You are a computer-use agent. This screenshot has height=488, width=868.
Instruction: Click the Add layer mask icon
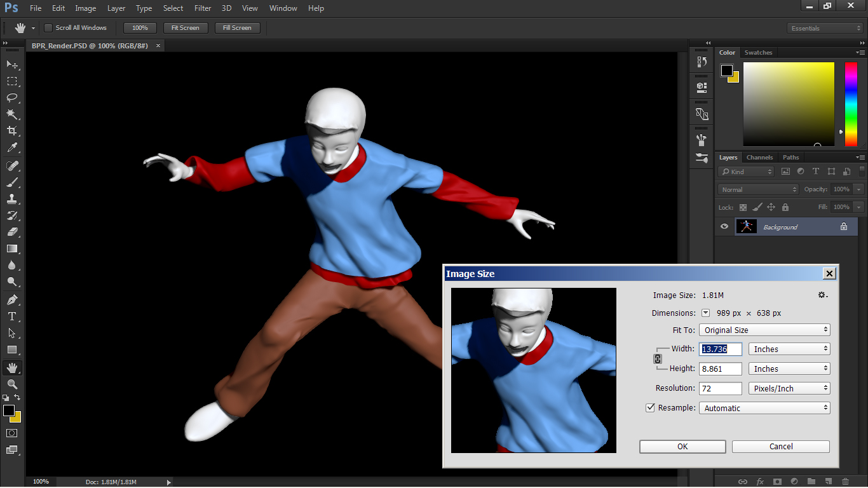[x=778, y=481]
